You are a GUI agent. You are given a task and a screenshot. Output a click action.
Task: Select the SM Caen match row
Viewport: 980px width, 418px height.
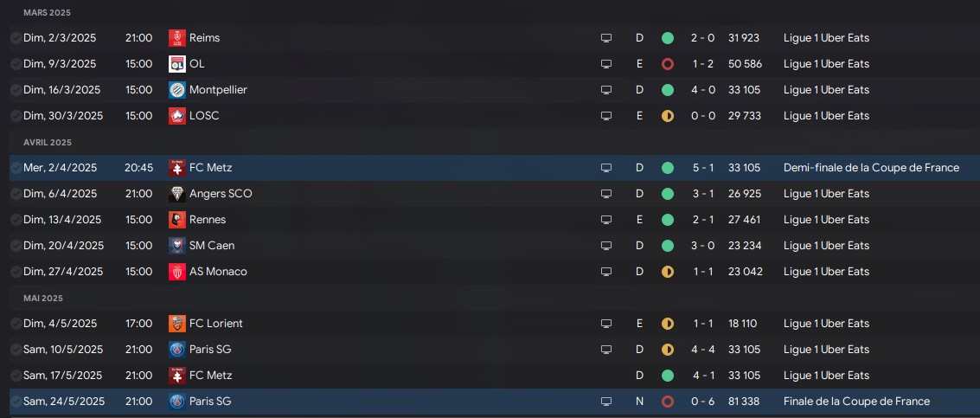[495, 245]
